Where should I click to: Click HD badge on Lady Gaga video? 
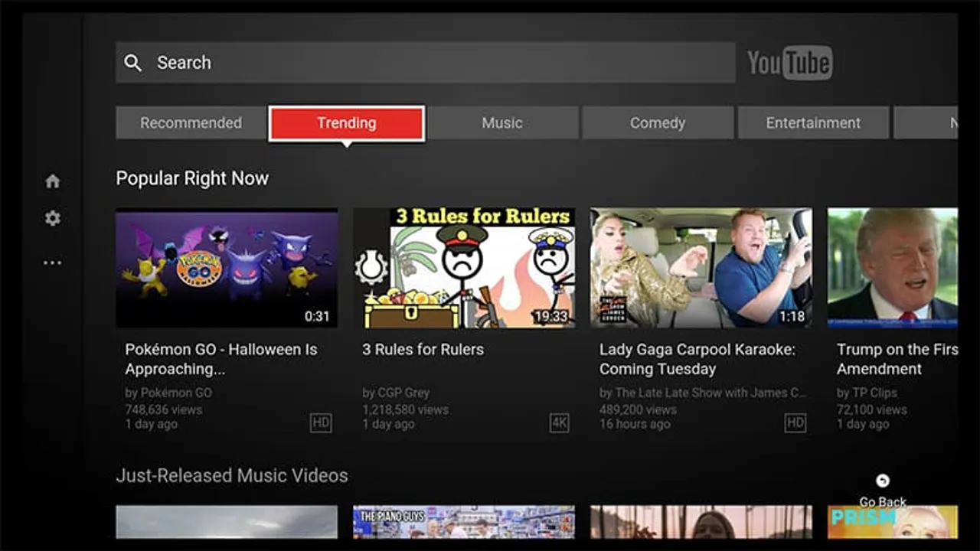point(795,422)
